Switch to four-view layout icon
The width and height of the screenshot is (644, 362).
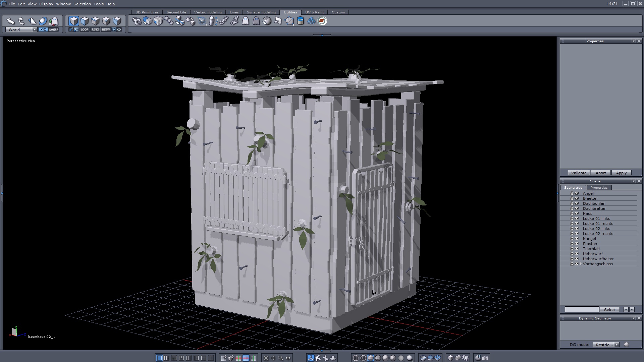click(x=167, y=358)
